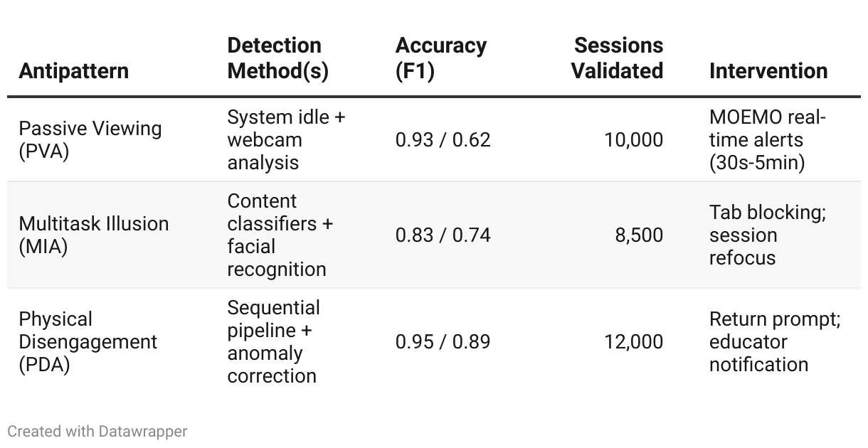Select the 12,000 sessions value
Screen dimensions: 868x448
tap(633, 341)
